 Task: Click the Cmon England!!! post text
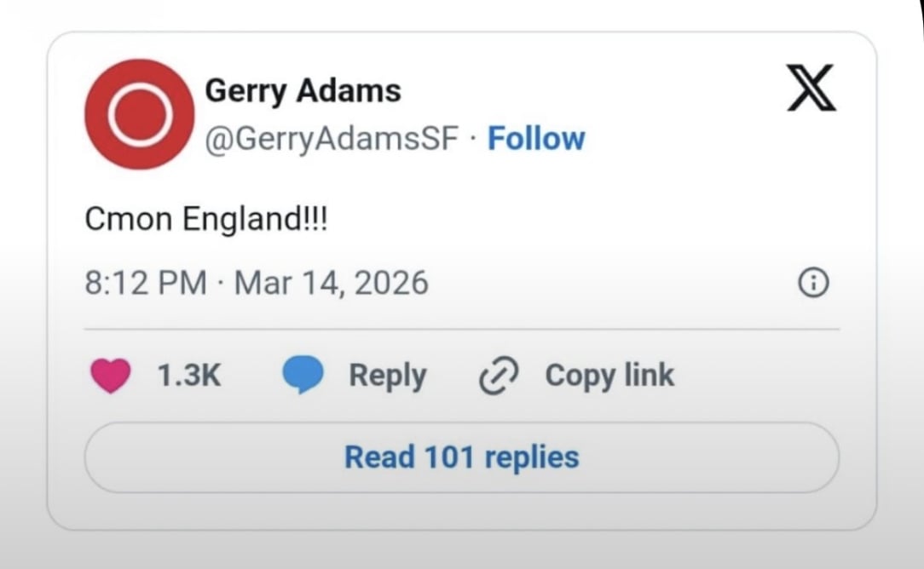click(x=205, y=219)
